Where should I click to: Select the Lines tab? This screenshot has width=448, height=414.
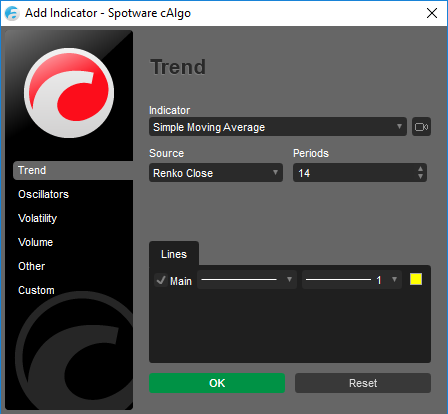tap(174, 254)
